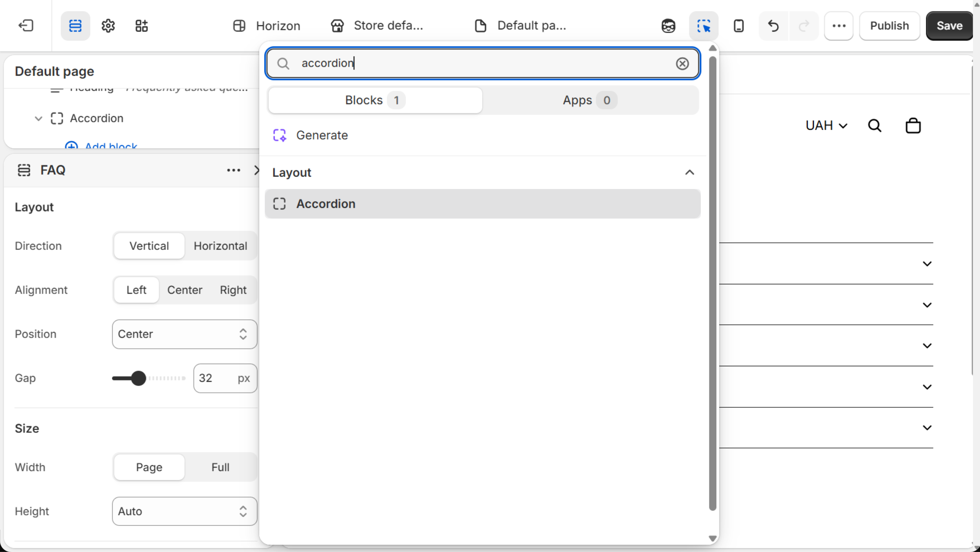Click the search magnifier in block picker
The width and height of the screenshot is (980, 552).
[283, 63]
